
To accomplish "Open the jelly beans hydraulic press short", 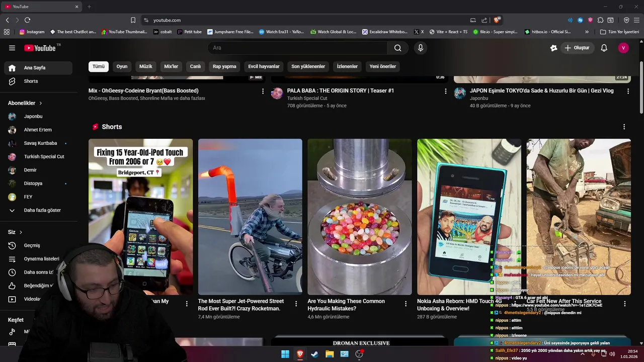I will point(359,217).
